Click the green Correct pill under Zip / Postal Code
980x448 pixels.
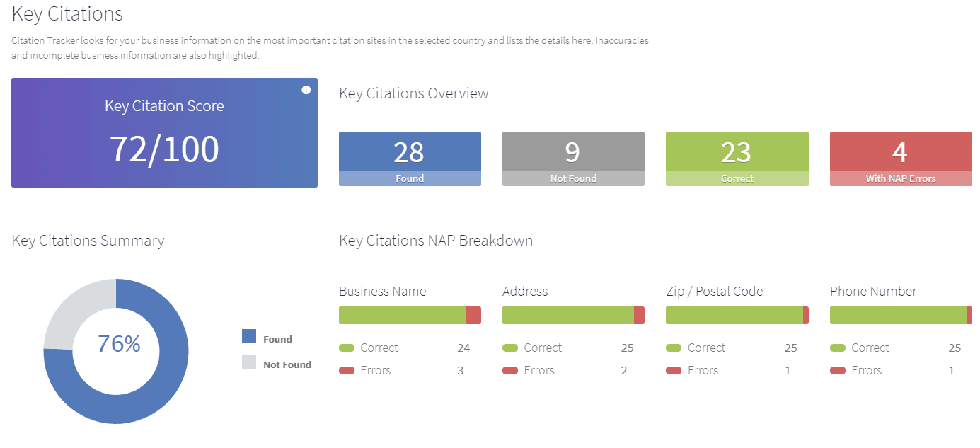[x=674, y=348]
